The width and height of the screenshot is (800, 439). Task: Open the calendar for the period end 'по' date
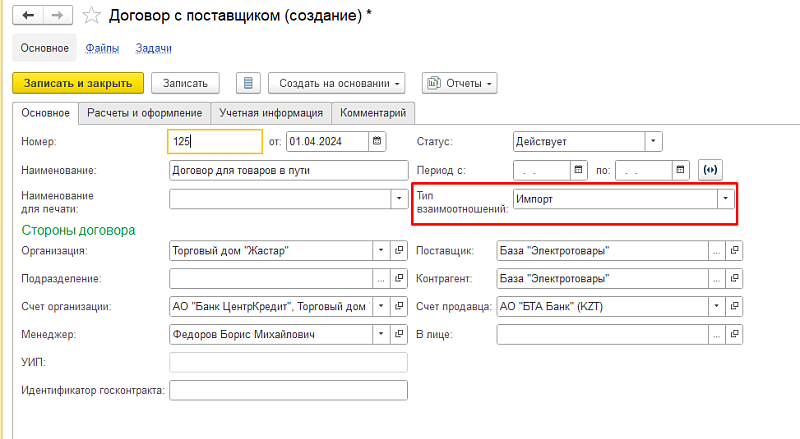click(x=681, y=170)
